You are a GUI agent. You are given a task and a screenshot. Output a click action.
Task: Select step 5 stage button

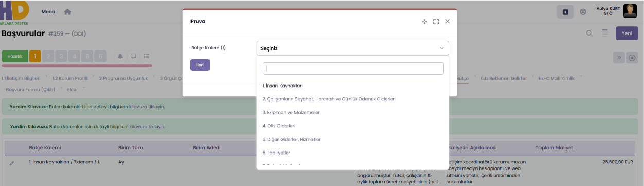pyautogui.click(x=87, y=56)
